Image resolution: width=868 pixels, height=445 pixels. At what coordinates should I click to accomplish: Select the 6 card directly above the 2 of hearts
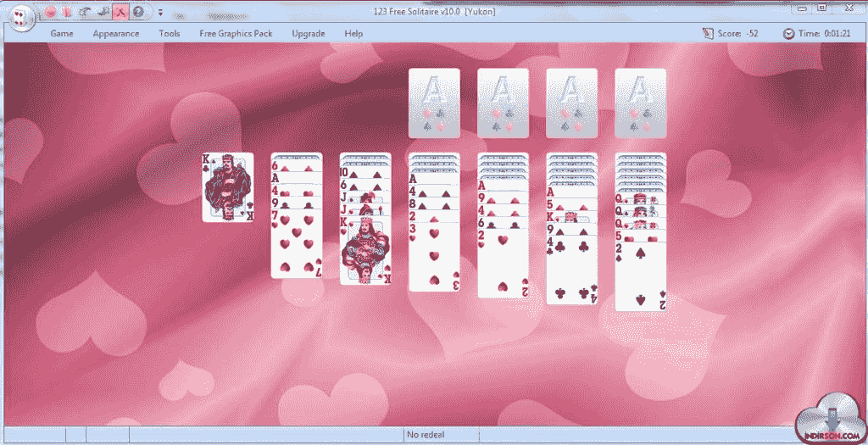click(x=504, y=224)
